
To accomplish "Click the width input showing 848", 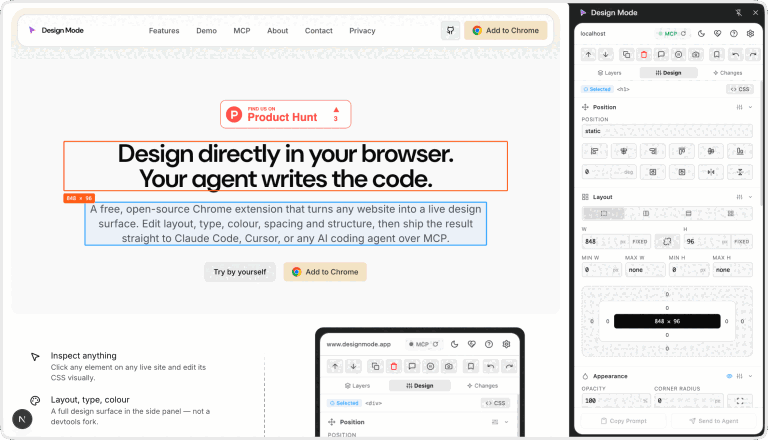I will click(x=605, y=242).
